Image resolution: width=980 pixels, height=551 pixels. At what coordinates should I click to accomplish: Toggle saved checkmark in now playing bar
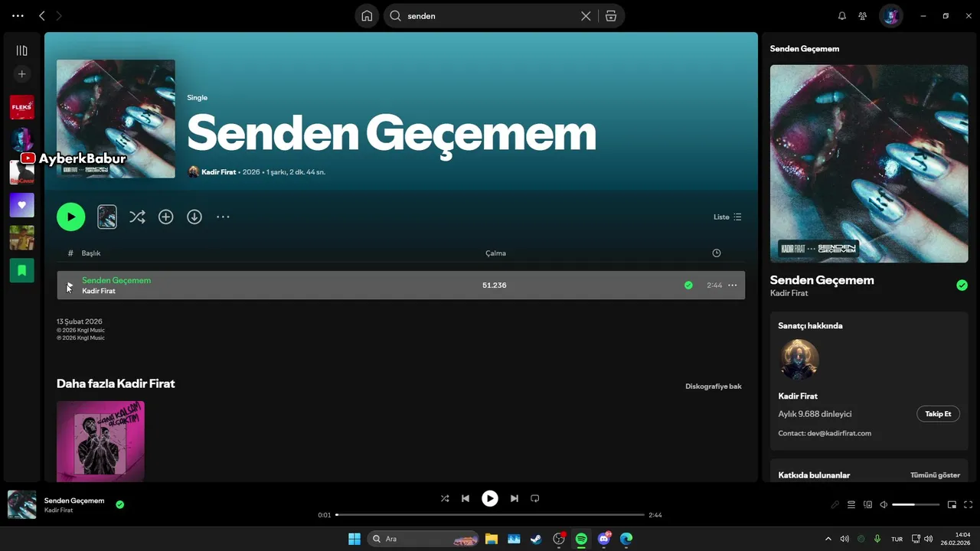119,504
